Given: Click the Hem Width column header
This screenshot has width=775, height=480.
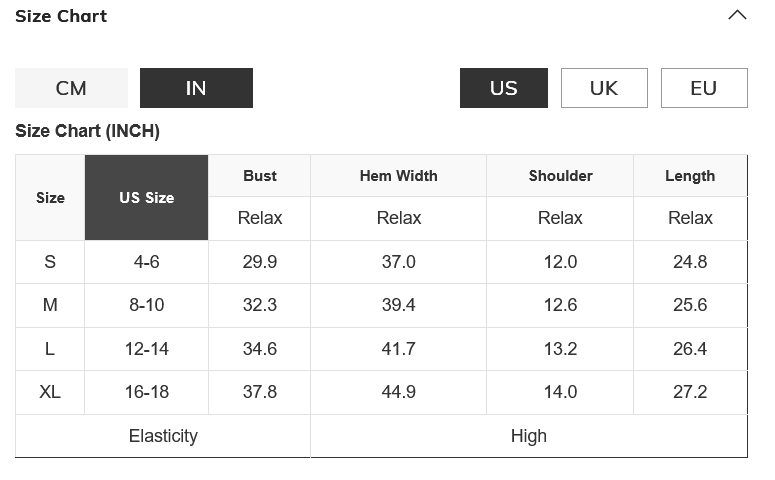Looking at the screenshot, I should tap(399, 176).
